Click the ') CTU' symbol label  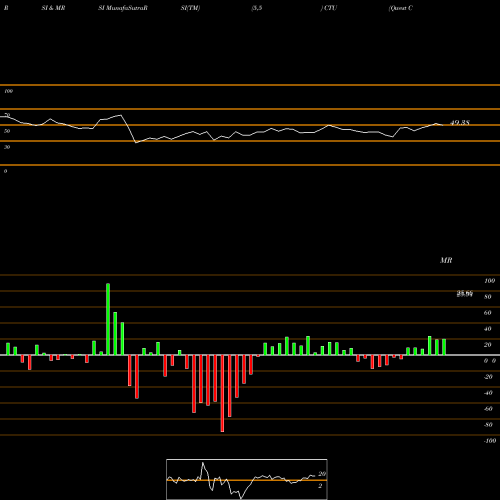pos(329,8)
